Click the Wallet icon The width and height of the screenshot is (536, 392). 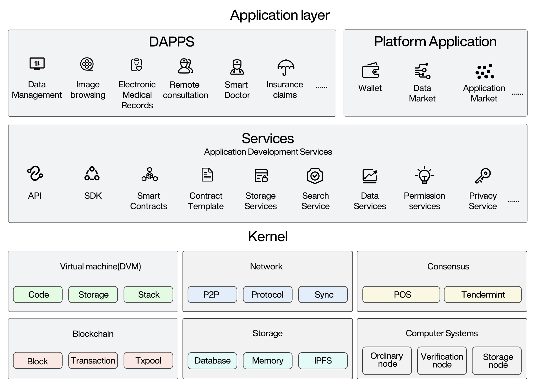(370, 70)
